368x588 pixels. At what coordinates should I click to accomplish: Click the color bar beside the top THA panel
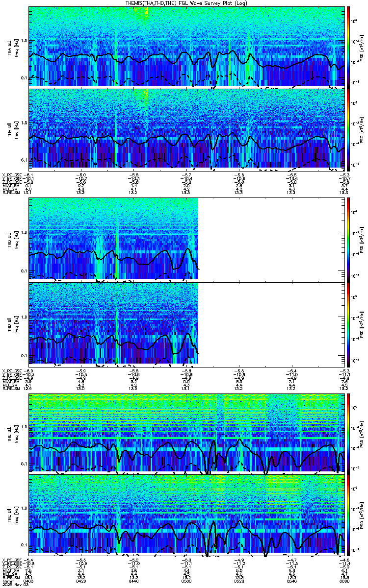348,46
